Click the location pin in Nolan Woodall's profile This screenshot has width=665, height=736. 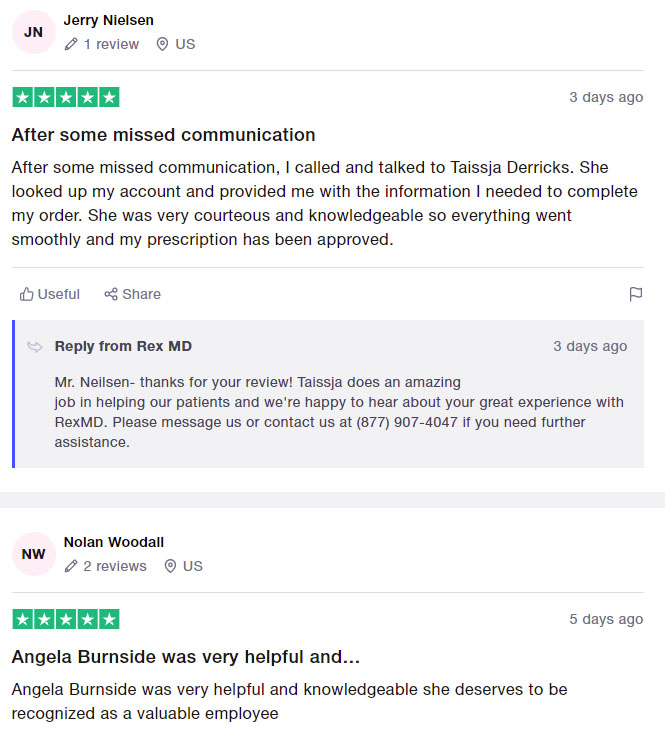tap(170, 566)
